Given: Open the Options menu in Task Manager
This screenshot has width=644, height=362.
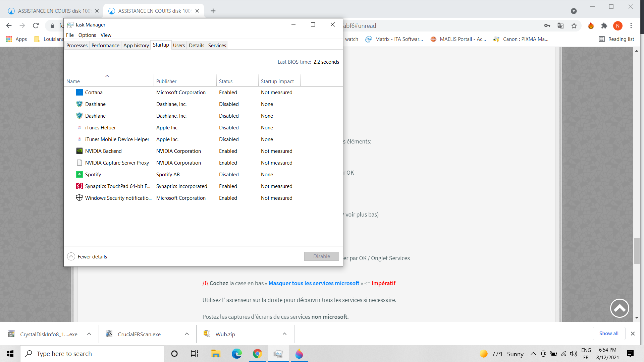Looking at the screenshot, I should click(87, 35).
